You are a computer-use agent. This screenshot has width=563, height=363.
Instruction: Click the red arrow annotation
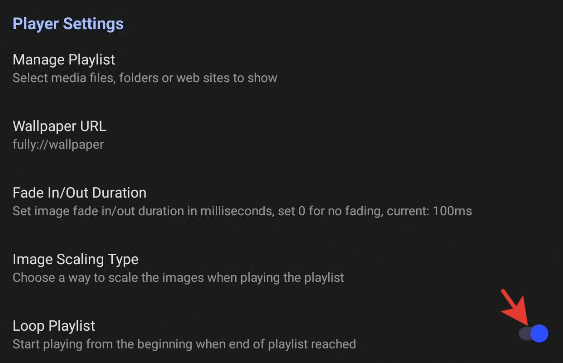click(514, 306)
